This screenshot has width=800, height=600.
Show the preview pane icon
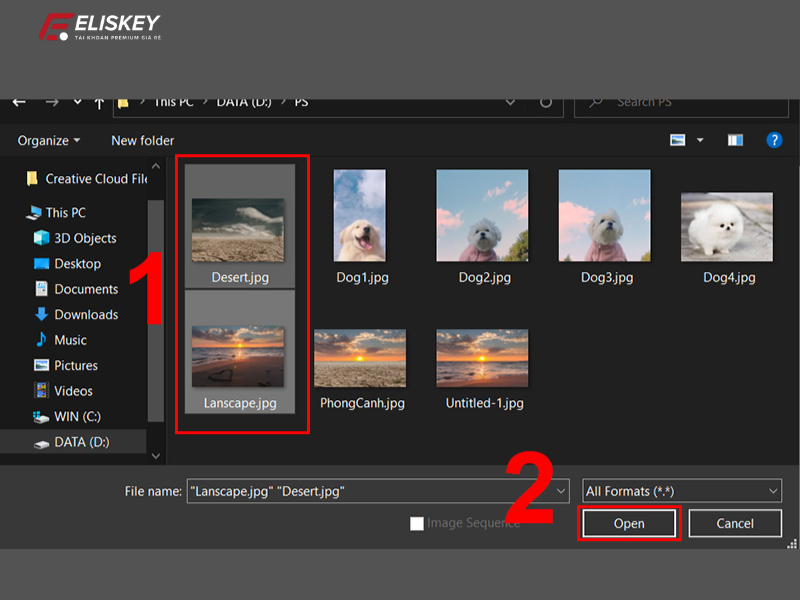[737, 140]
